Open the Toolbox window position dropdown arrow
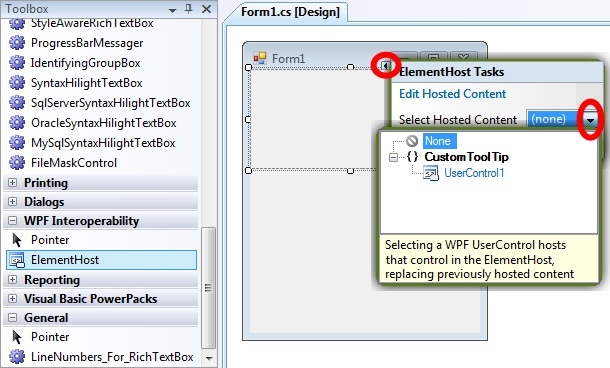This screenshot has height=368, width=610. (x=172, y=10)
